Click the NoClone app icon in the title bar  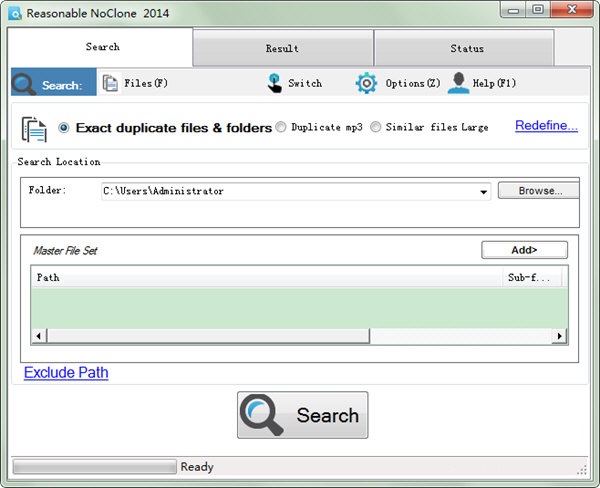click(15, 13)
